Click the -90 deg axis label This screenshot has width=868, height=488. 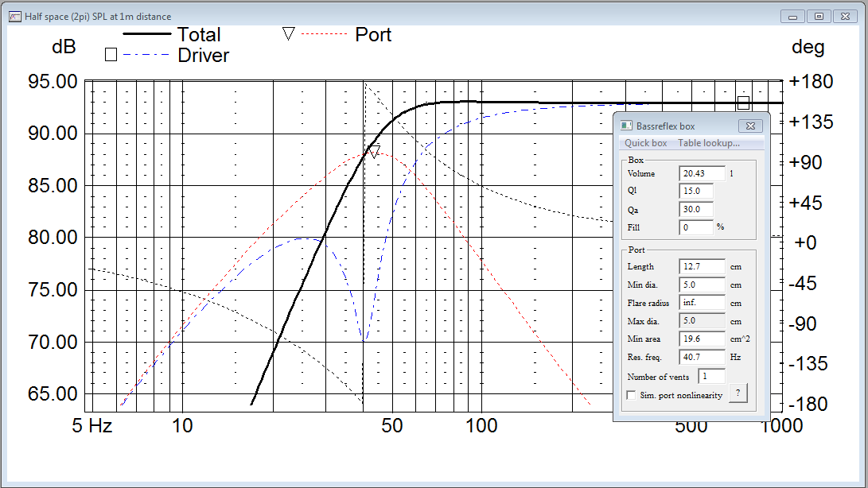click(803, 323)
